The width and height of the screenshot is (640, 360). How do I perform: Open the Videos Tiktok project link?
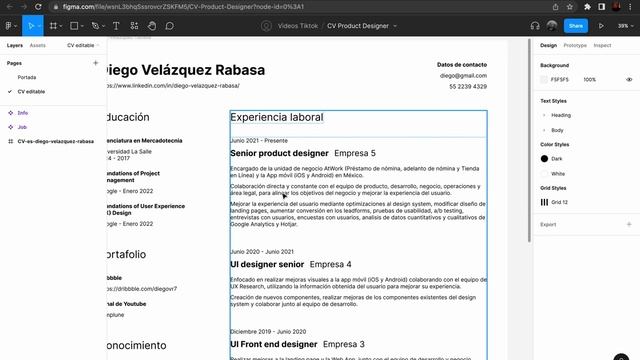(297, 26)
